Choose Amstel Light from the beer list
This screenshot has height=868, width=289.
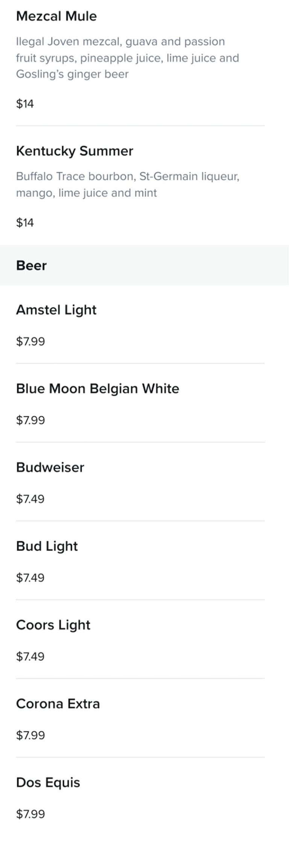coord(56,310)
